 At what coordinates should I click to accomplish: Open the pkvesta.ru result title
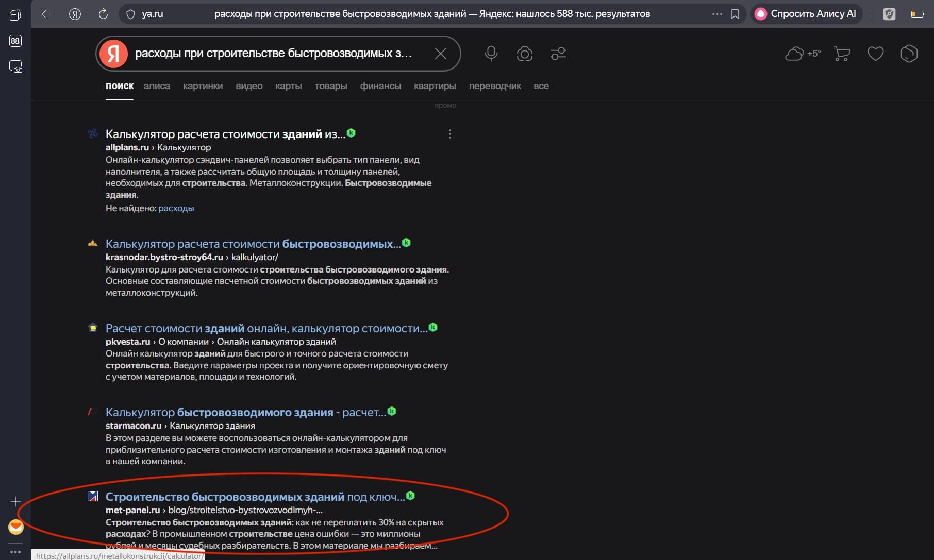[266, 328]
